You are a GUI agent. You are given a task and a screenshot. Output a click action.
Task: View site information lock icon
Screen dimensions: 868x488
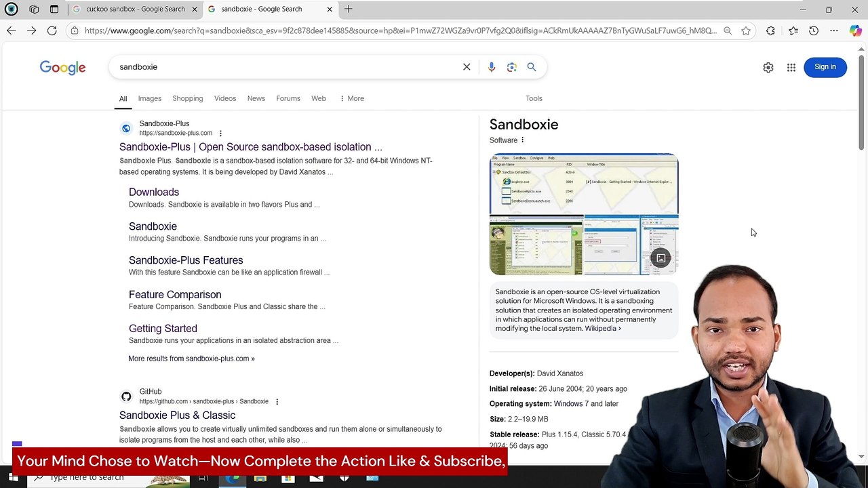pos(75,30)
